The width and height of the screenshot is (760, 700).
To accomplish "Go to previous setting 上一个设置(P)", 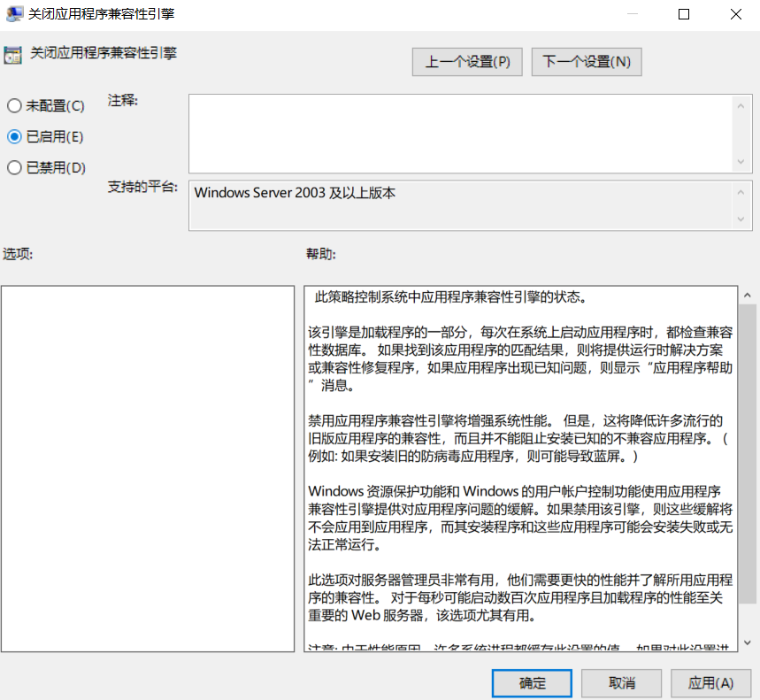I will (467, 62).
